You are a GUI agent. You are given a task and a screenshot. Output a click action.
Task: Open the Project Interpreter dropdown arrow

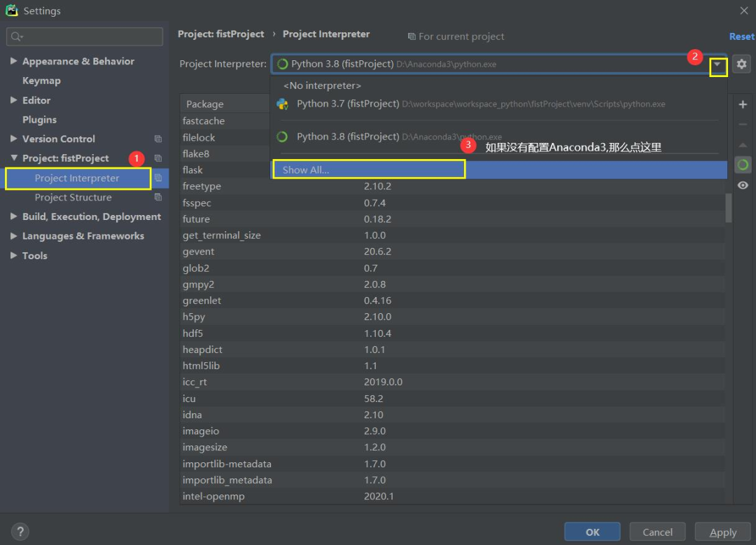point(717,64)
